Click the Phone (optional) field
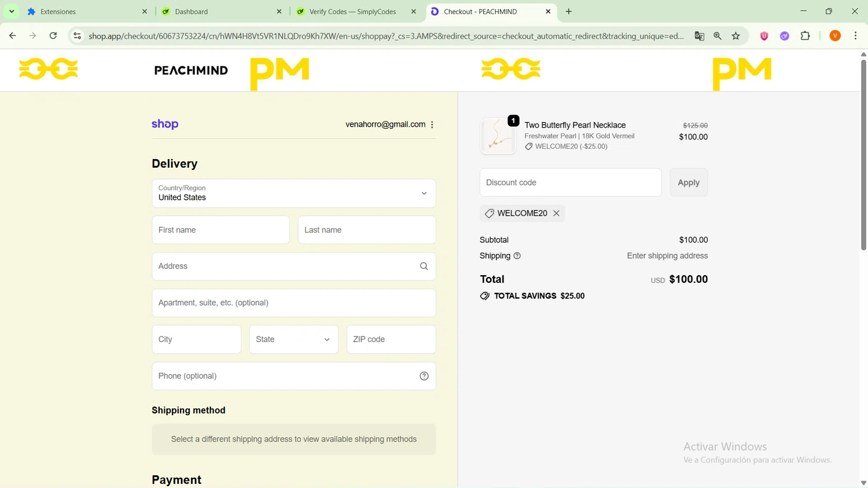The image size is (868, 488). click(x=294, y=376)
